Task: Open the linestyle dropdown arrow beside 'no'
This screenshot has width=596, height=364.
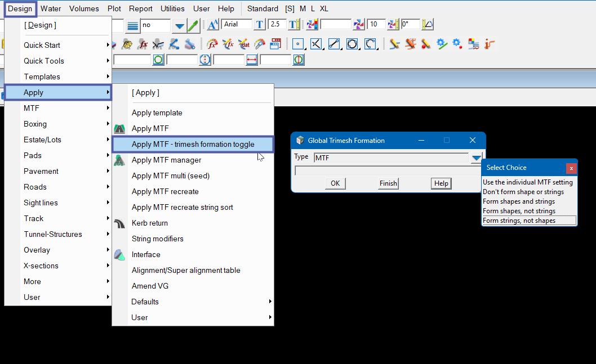Action: [179, 25]
